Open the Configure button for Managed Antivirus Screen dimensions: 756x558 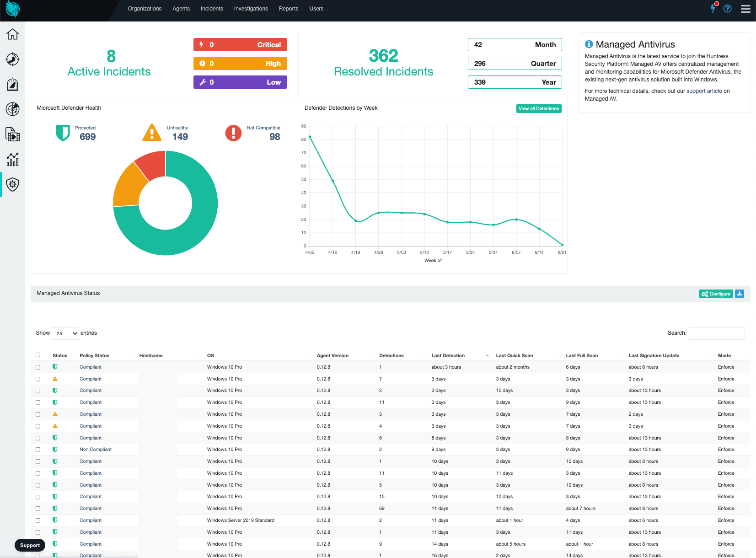tap(716, 294)
